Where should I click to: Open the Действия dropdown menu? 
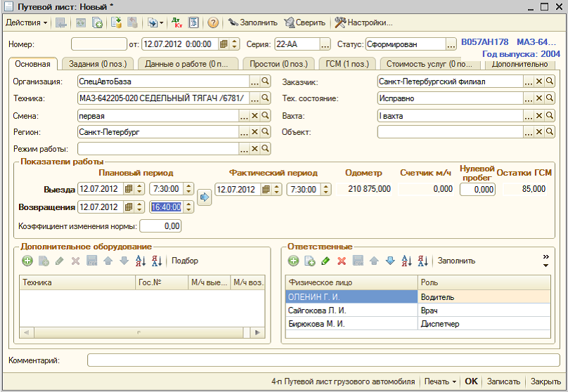[26, 22]
